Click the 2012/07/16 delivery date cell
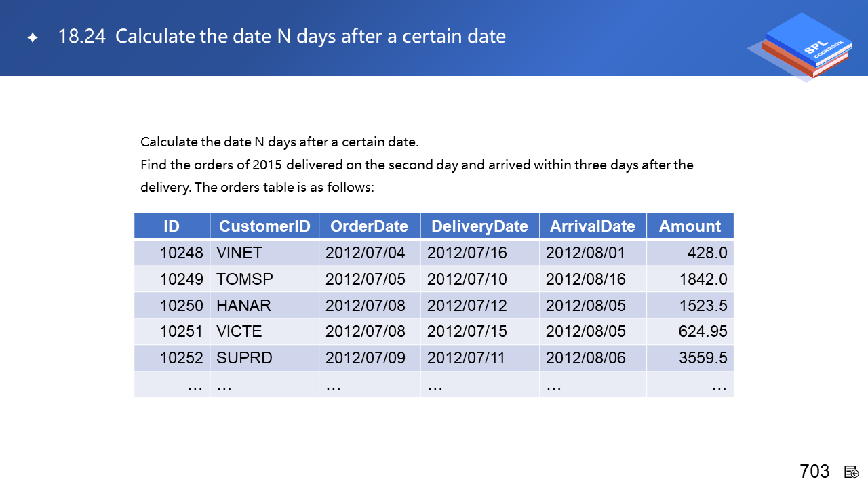The image size is (868, 488). (467, 253)
